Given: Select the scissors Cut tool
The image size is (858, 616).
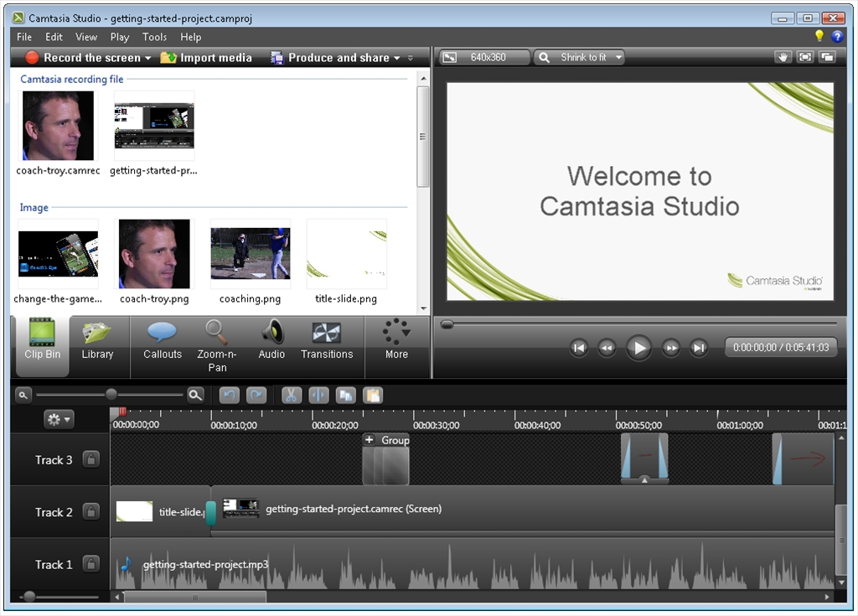Looking at the screenshot, I should pyautogui.click(x=292, y=395).
